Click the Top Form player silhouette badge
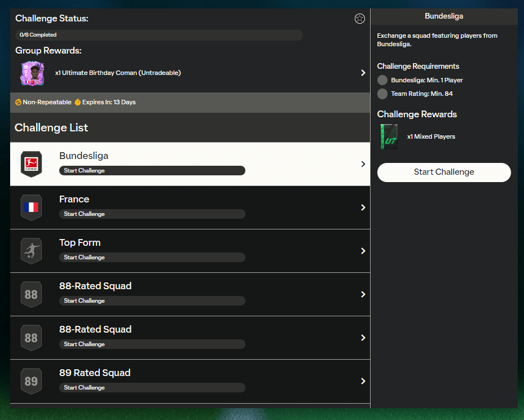This screenshot has height=420, width=524. [31, 251]
